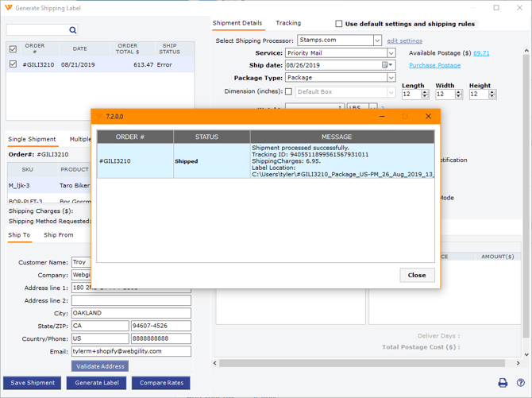
Task: Expand the Package Type dropdown
Action: coord(391,78)
